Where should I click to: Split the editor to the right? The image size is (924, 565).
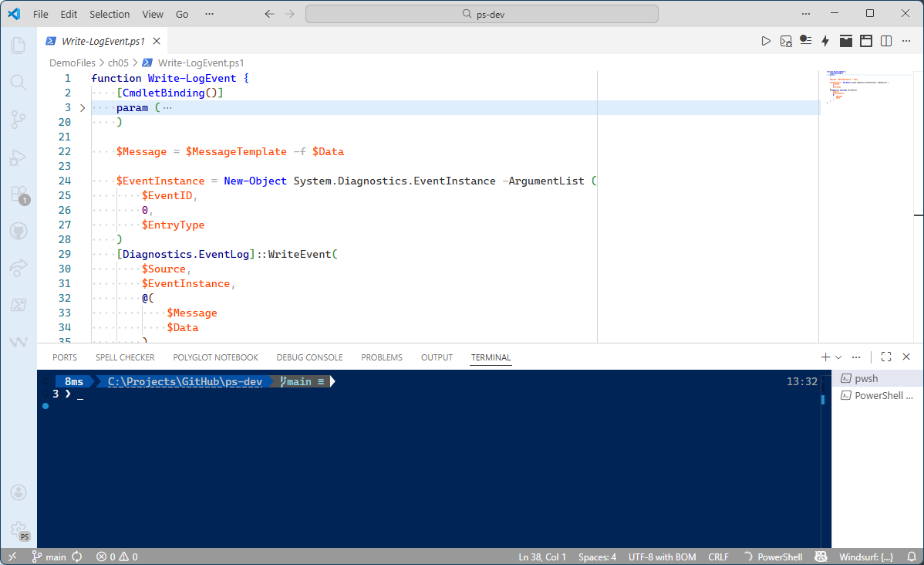(886, 41)
